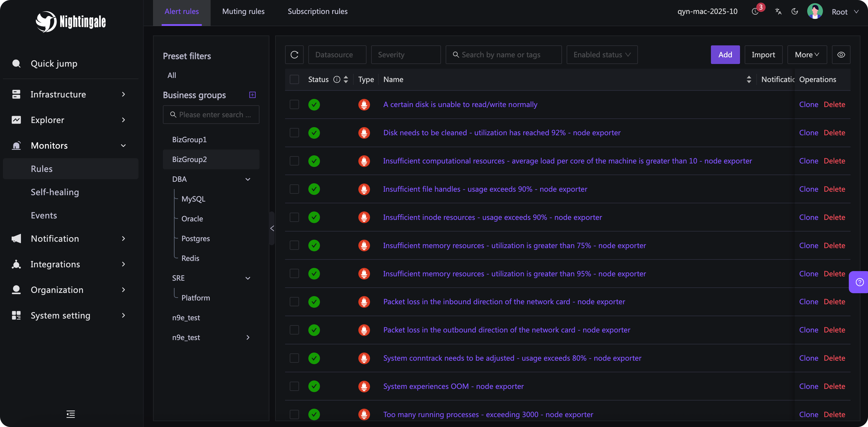Expand the More actions dropdown
The image size is (868, 427).
click(807, 55)
